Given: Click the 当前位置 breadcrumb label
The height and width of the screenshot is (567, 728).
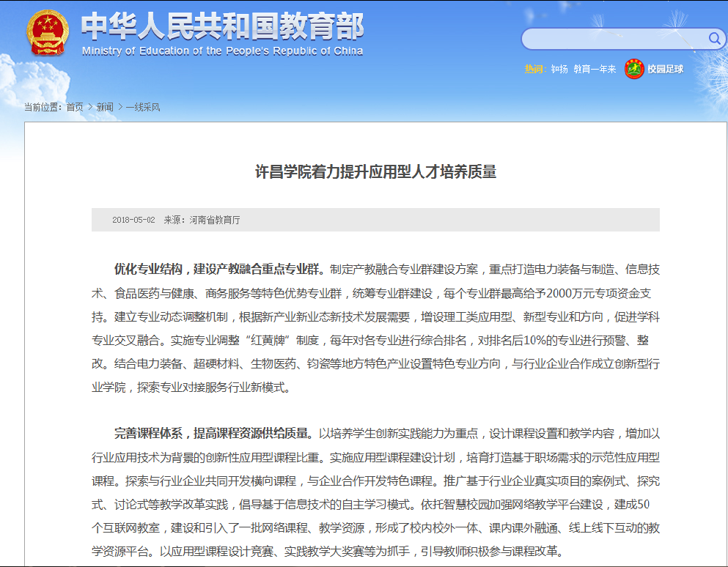Looking at the screenshot, I should coord(43,107).
